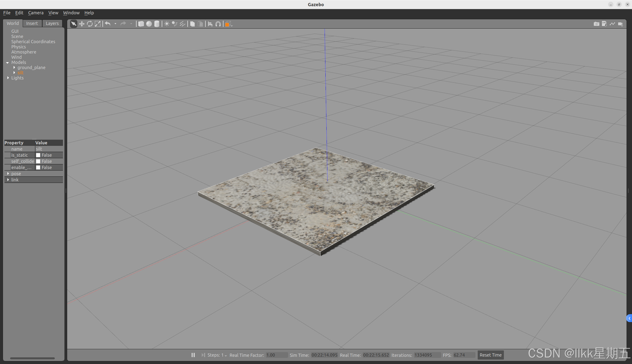Expand the pose property
The image size is (632, 364).
8,173
